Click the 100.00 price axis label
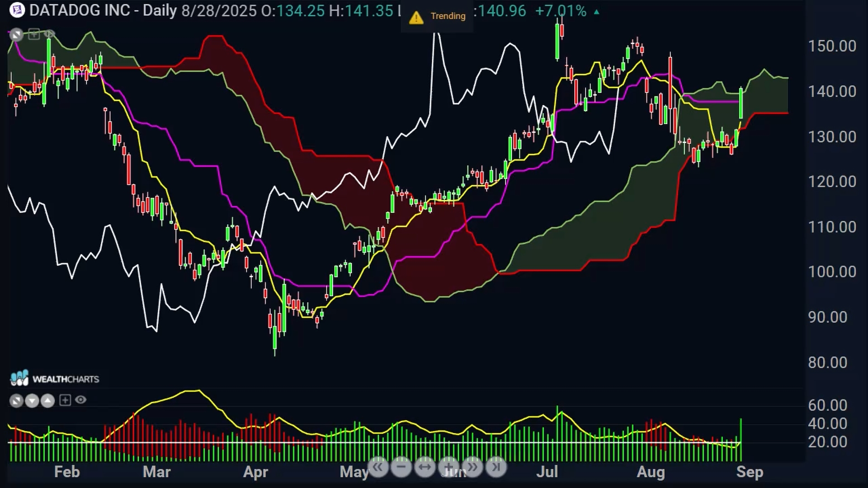This screenshot has width=868, height=488. click(832, 272)
